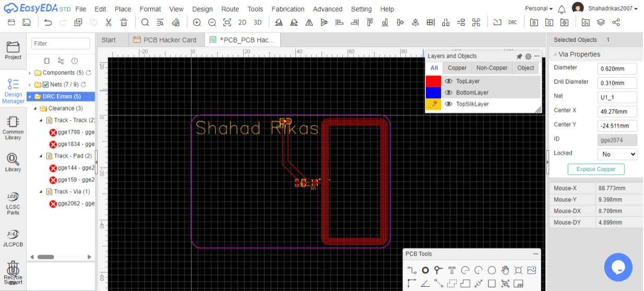Pick the Text tool in PCB Tools
The height and width of the screenshot is (291, 644).
point(451,270)
